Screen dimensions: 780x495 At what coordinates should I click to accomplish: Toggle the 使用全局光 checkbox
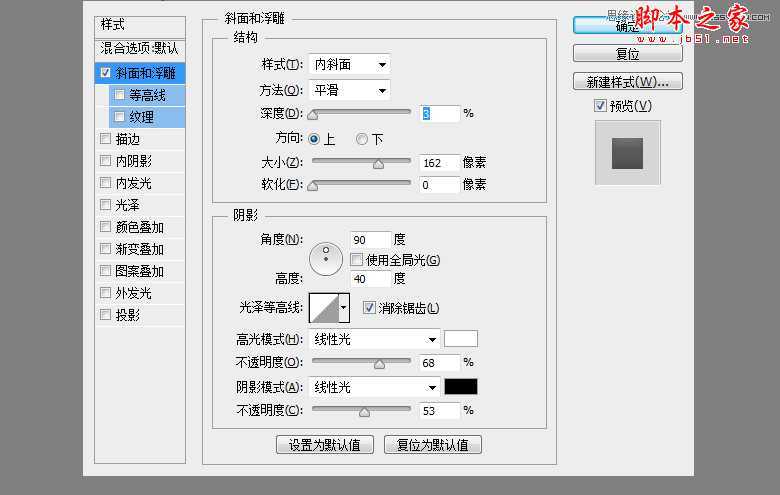[x=357, y=260]
